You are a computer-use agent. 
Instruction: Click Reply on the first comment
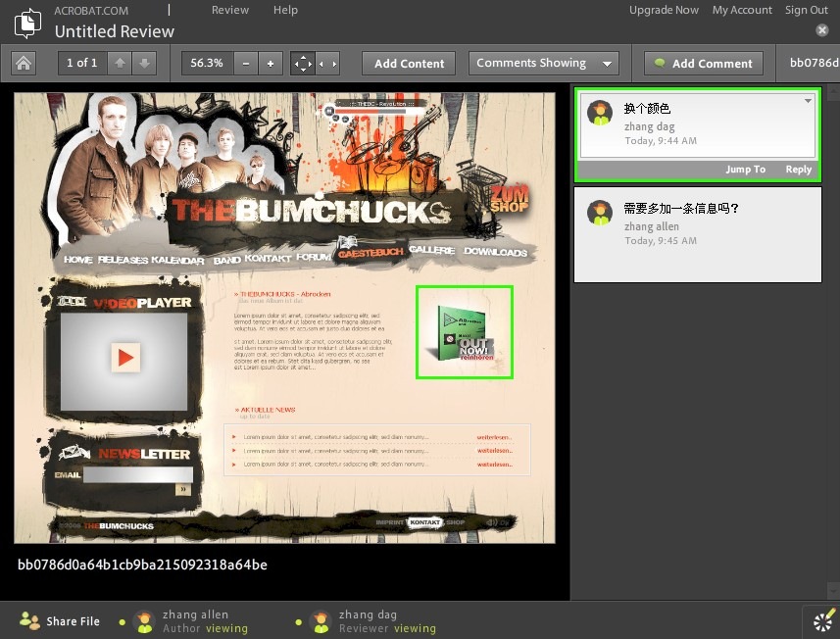[x=798, y=170]
